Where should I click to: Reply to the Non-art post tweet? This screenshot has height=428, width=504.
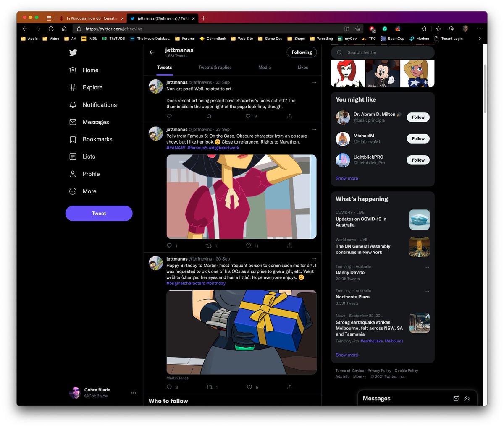(x=169, y=116)
